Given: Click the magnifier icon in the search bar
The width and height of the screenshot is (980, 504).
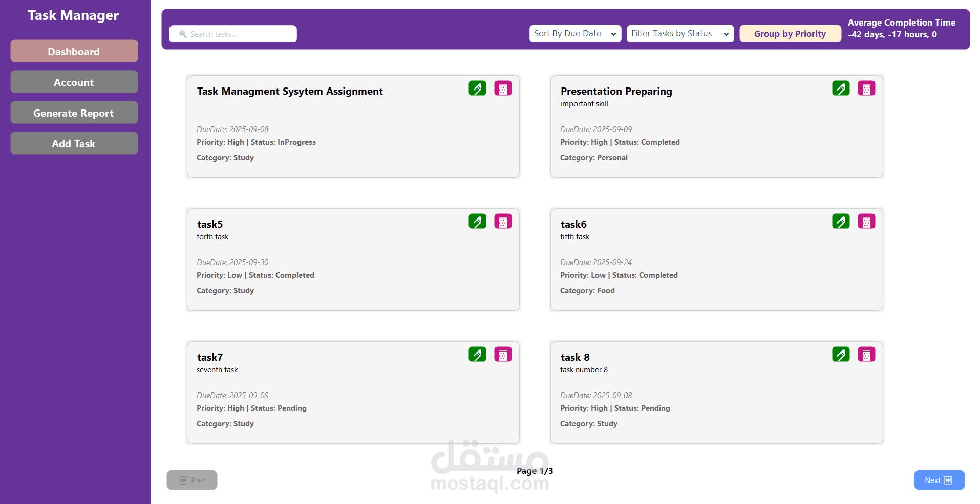Looking at the screenshot, I should point(182,34).
